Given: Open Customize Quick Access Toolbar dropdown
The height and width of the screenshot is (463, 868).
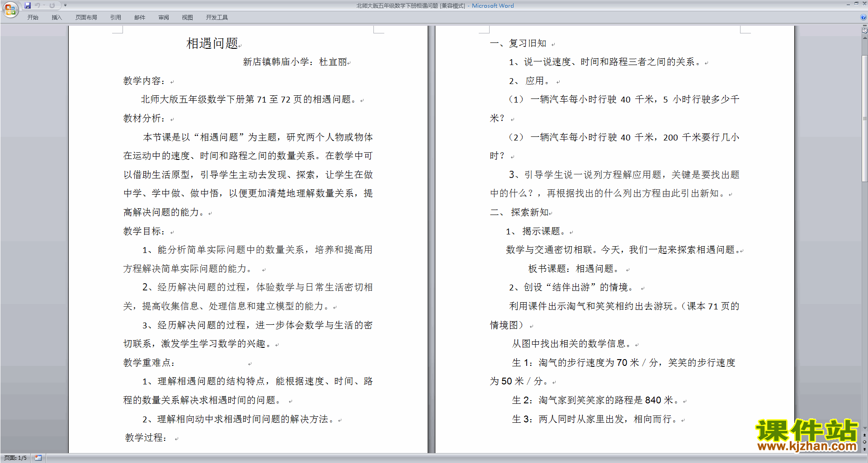Looking at the screenshot, I should point(65,5).
